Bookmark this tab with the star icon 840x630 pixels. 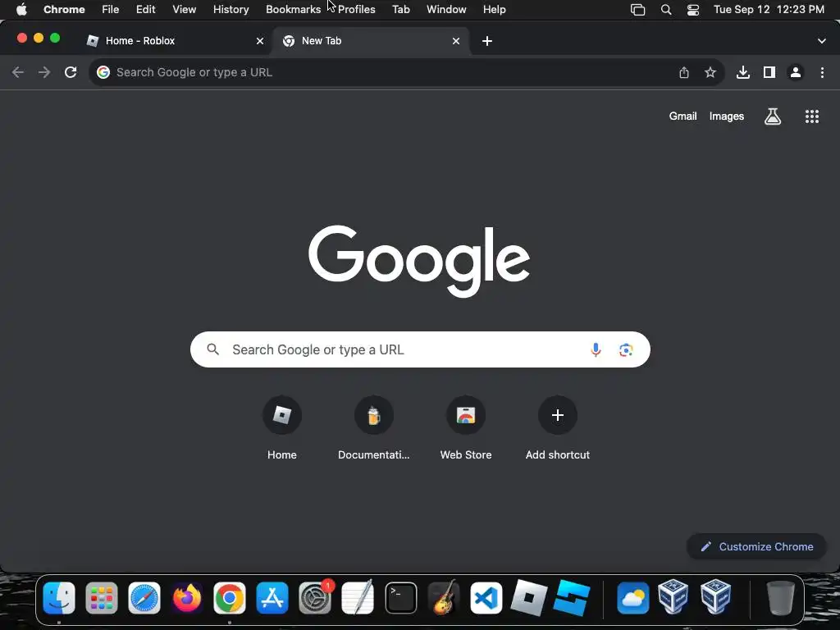pos(710,72)
